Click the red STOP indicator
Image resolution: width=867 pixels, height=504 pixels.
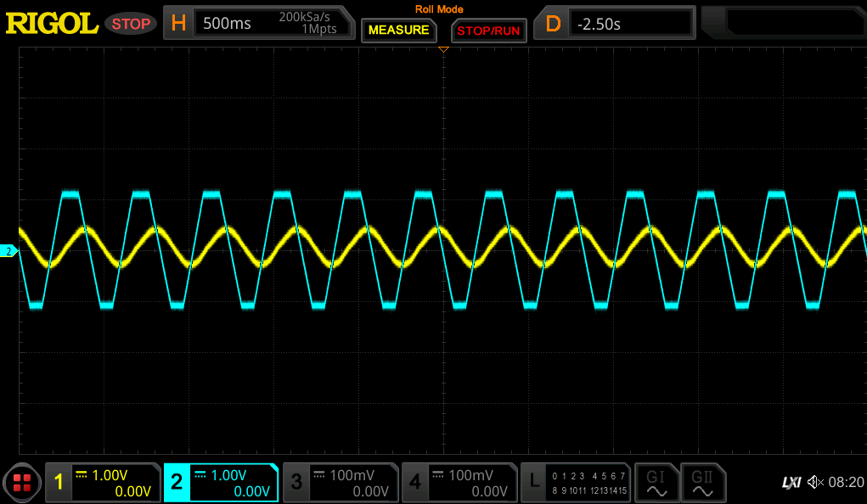point(131,23)
